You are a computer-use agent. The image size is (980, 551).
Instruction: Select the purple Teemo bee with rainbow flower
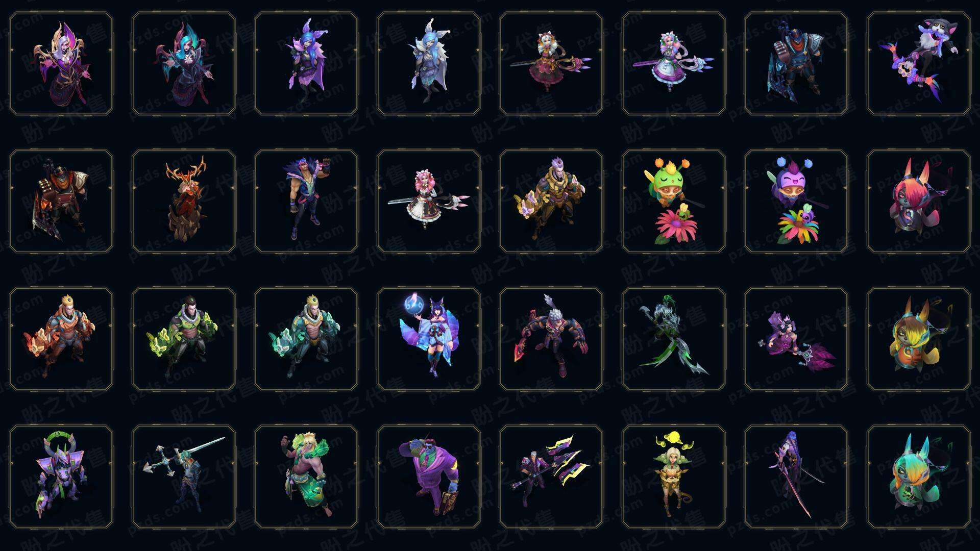[796, 201]
